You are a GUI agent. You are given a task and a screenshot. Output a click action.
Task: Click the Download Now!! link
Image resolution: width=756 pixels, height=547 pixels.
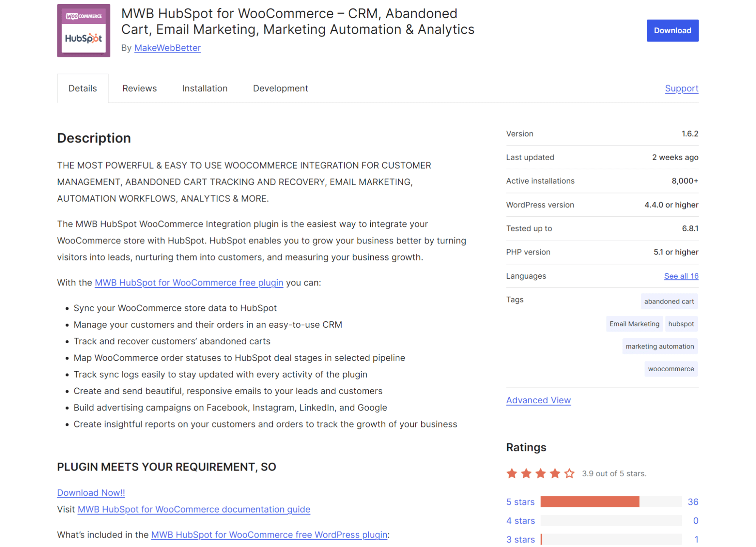coord(91,493)
